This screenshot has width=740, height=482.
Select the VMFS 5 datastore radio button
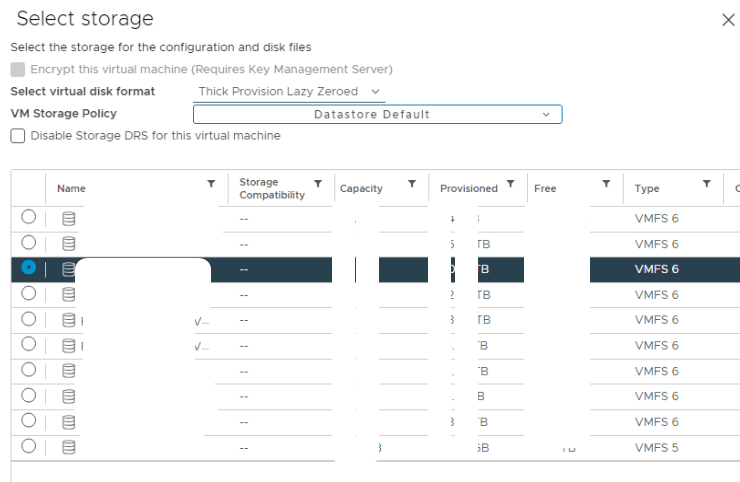28,447
